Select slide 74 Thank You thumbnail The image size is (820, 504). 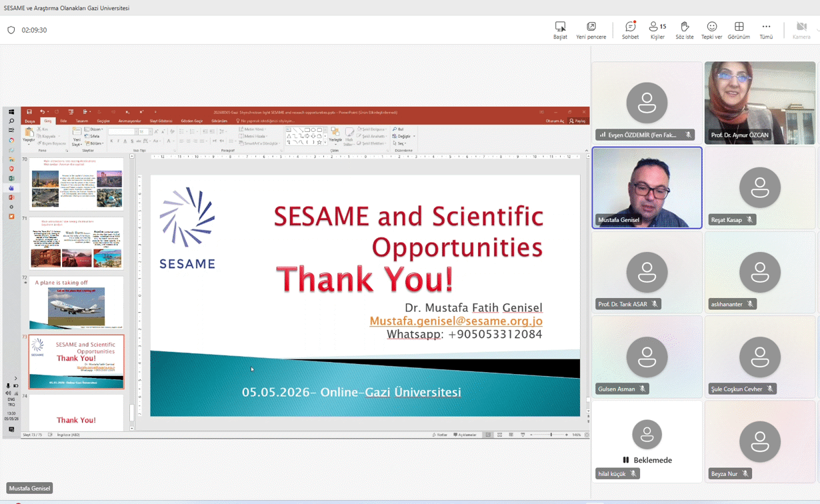pos(76,413)
